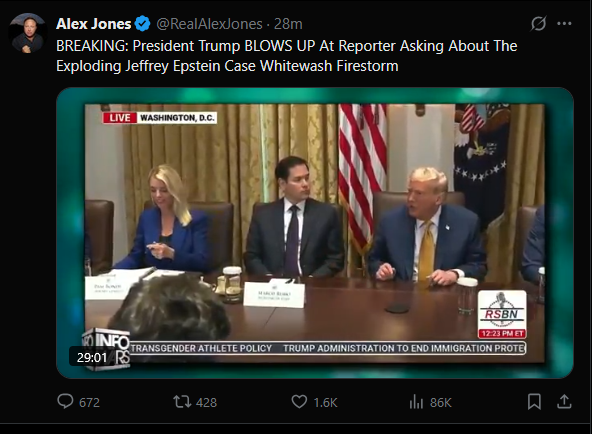
Task: Like the post with the heart icon
Action: [x=299, y=402]
